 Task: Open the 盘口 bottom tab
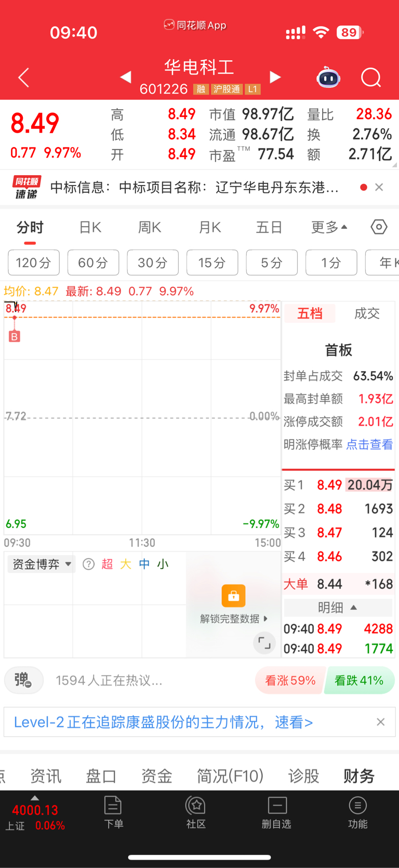point(101,776)
